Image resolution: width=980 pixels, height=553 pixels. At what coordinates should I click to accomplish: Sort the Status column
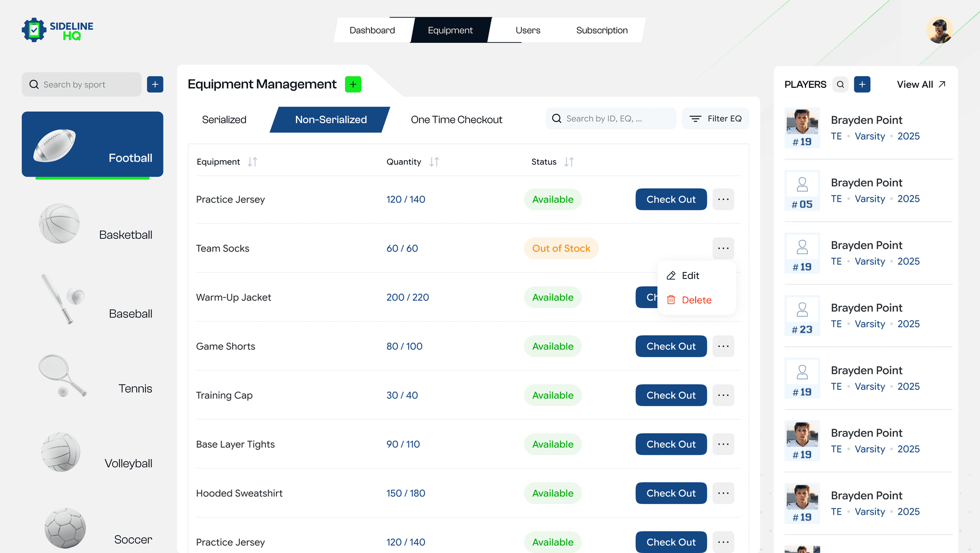tap(570, 162)
